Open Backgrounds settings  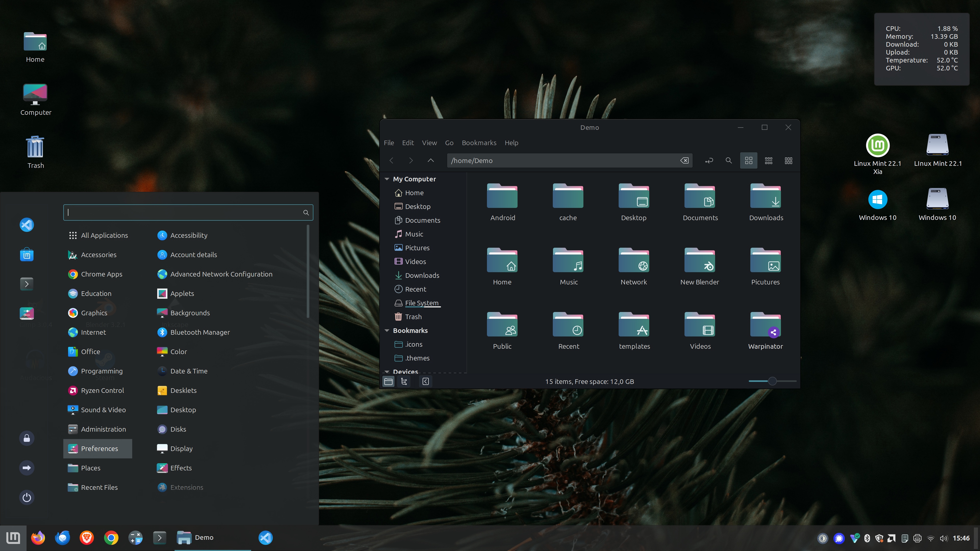(183, 313)
